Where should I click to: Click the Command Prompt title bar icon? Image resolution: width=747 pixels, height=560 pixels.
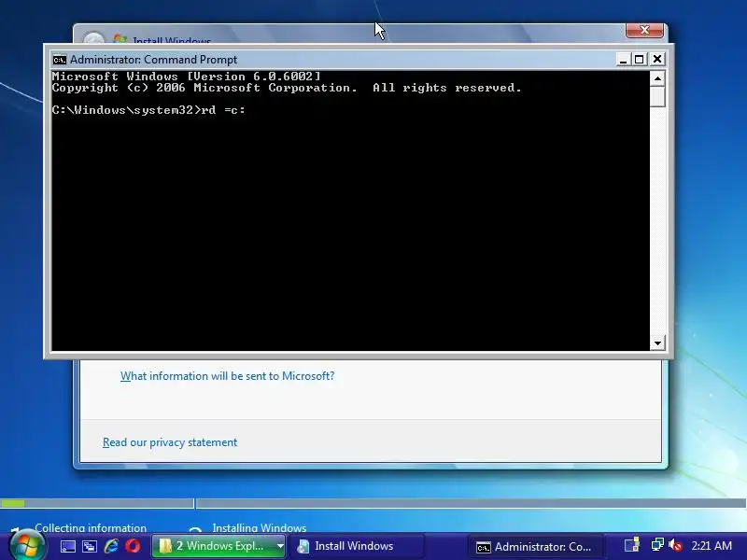click(60, 60)
